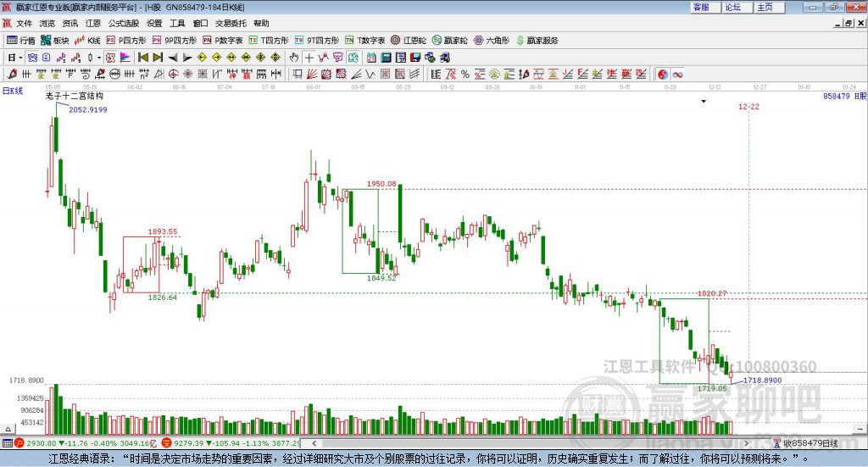
Task: Open the 交易委托 menu
Action: (231, 23)
